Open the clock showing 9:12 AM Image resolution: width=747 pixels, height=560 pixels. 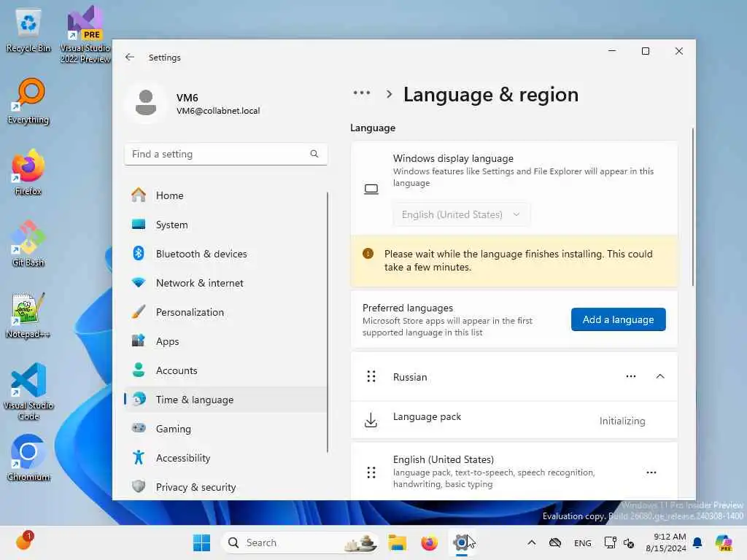coord(665,542)
